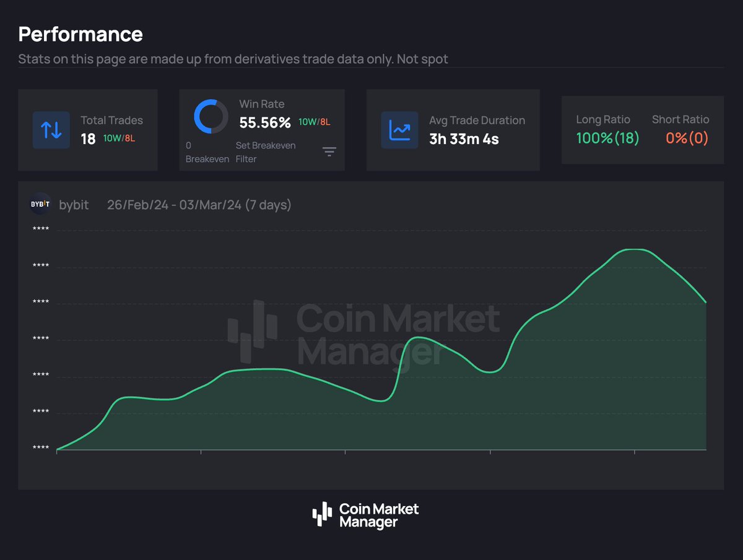The width and height of the screenshot is (743, 560).
Task: Click the Set Breakeven Filter label
Action: click(266, 152)
